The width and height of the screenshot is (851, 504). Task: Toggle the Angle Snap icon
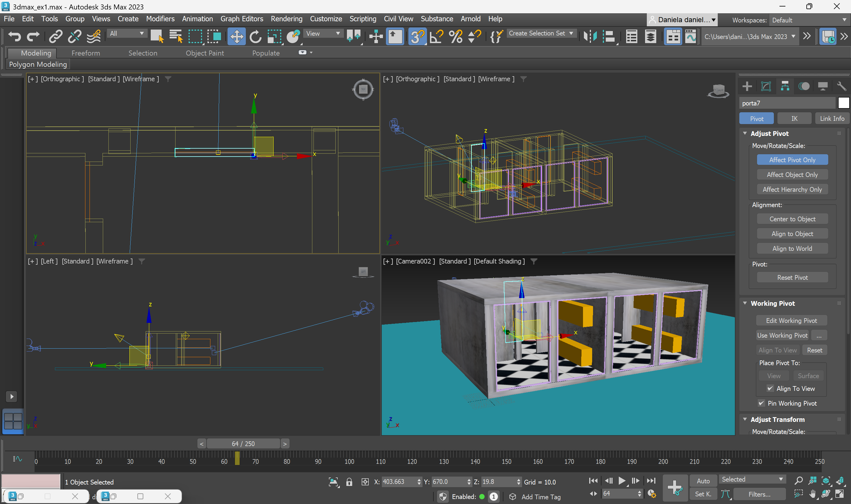[436, 37]
